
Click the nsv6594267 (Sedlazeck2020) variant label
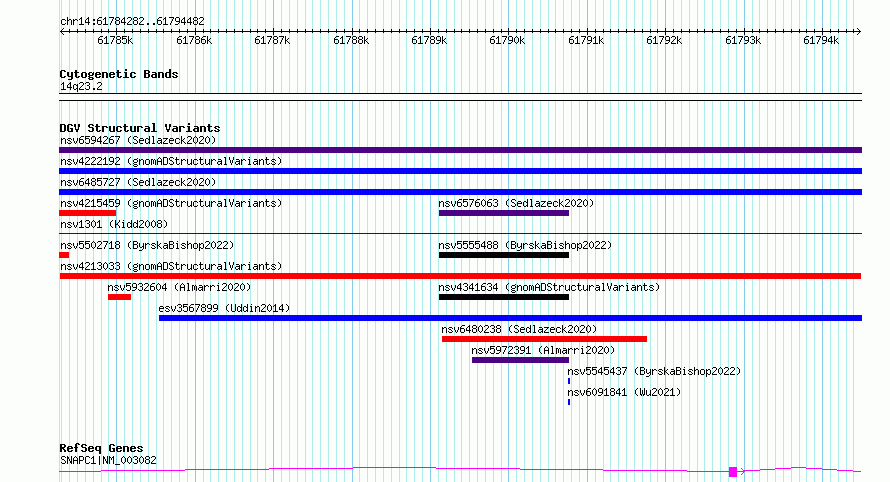[138, 140]
